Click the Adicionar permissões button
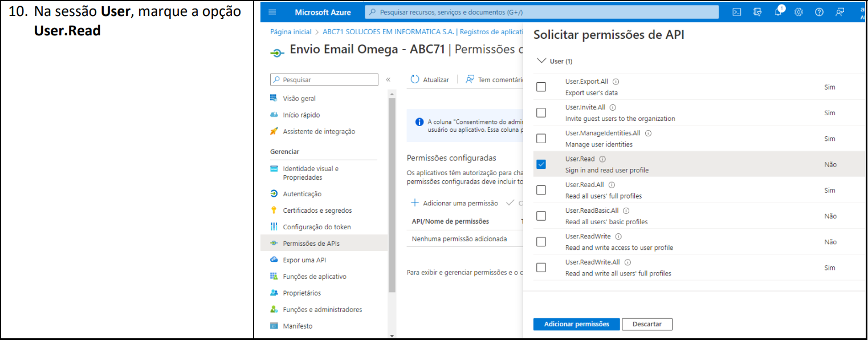This screenshot has height=340, width=868. point(576,324)
